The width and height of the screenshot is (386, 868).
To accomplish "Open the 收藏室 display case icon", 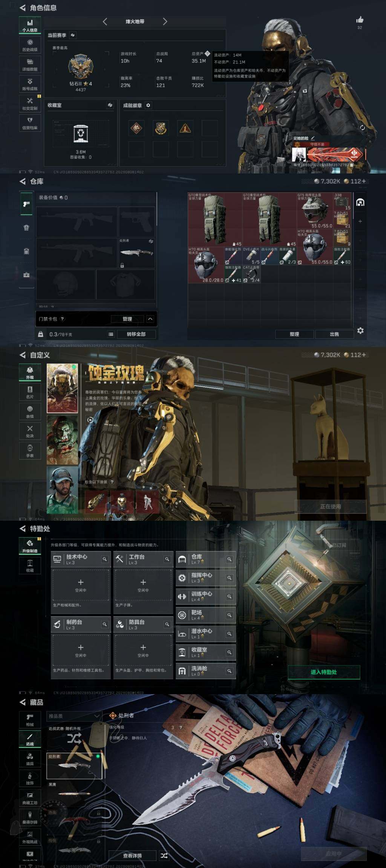I will pos(81,133).
